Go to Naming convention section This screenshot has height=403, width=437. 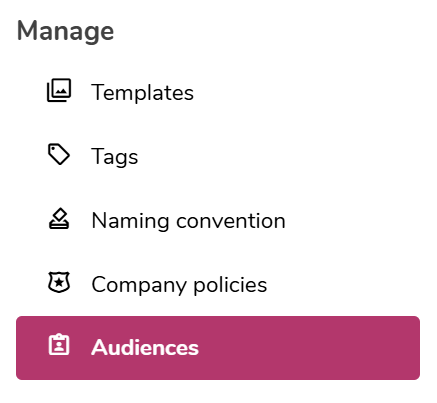click(x=218, y=220)
